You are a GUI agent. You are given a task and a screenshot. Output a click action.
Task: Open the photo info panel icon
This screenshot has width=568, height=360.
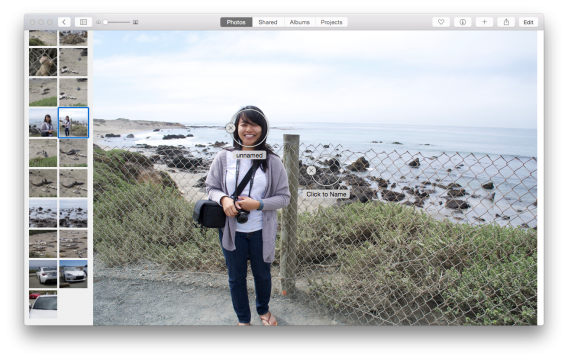463,22
